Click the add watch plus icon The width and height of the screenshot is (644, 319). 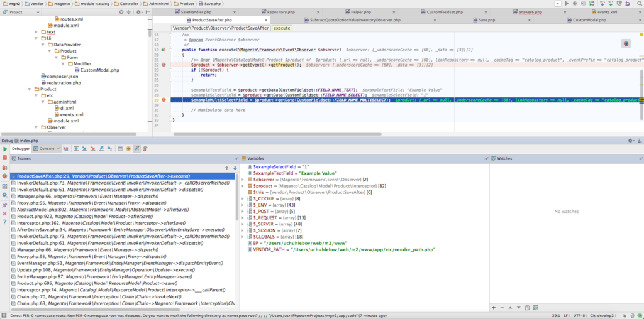click(x=494, y=307)
